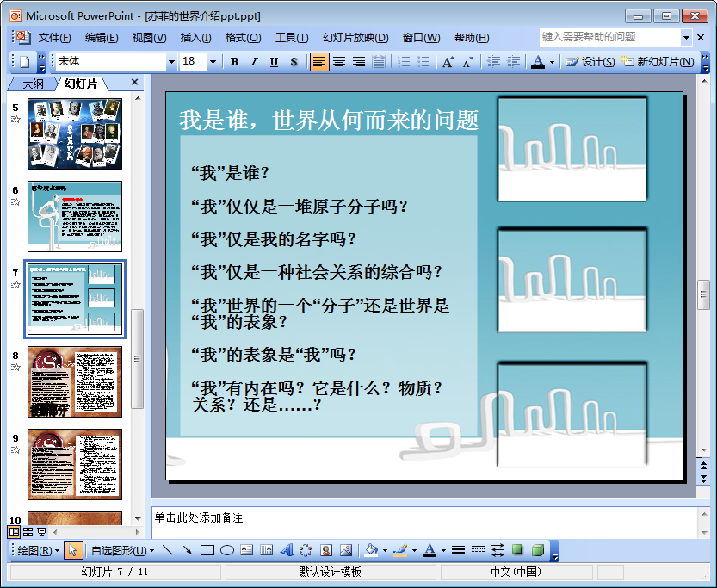Click the distributed alignment icon
Image resolution: width=717 pixels, height=588 pixels.
point(379,62)
